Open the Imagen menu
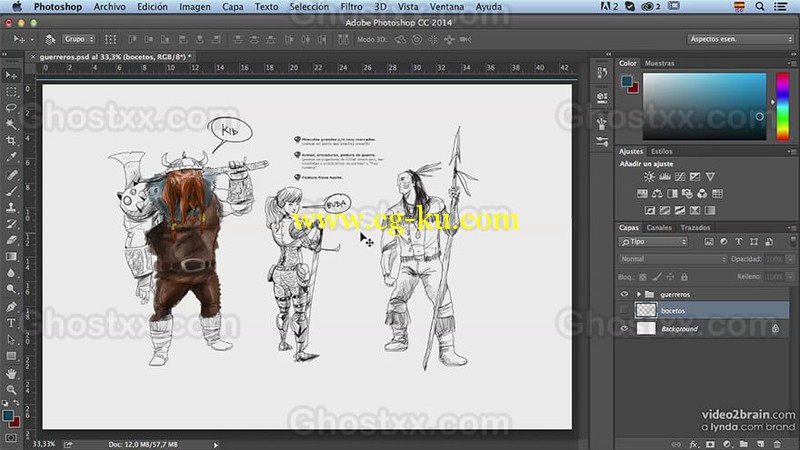This screenshot has height=450, width=800. pos(195,7)
